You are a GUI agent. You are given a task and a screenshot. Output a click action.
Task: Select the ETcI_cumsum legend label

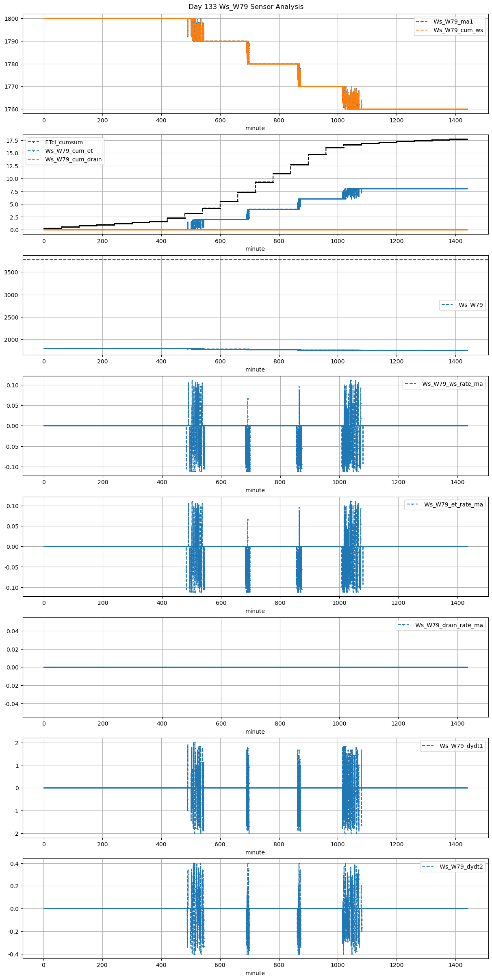coord(64,142)
